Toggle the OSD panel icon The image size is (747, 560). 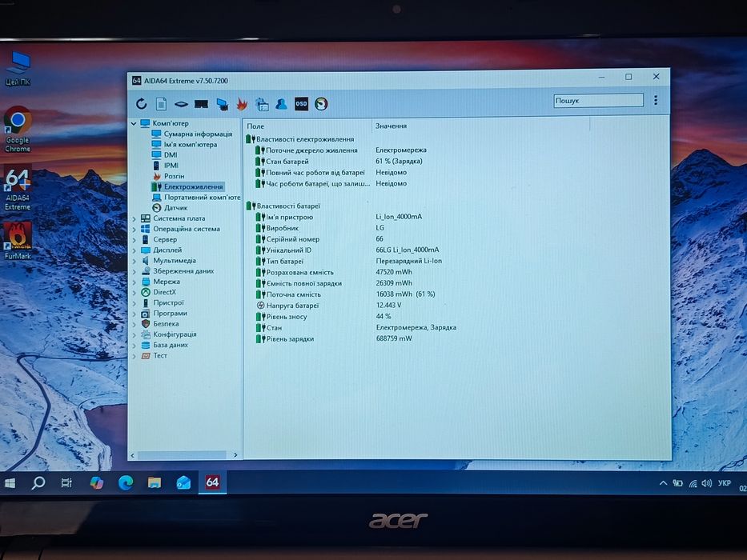click(301, 104)
